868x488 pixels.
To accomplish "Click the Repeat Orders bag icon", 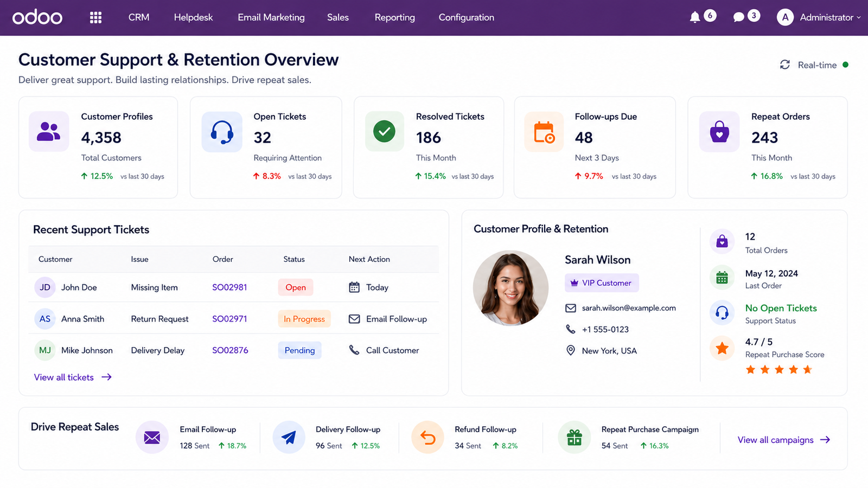I will tap(719, 131).
